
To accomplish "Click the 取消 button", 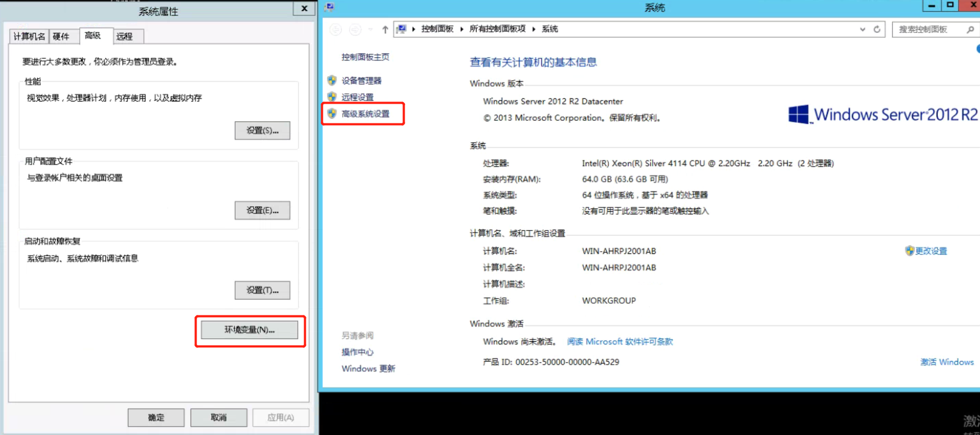I will click(x=219, y=417).
